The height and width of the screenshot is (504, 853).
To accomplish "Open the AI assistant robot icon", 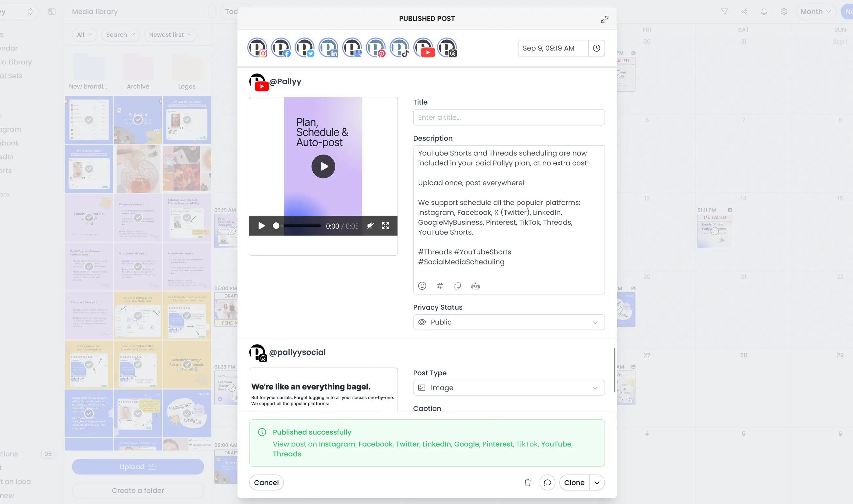I will click(x=475, y=286).
